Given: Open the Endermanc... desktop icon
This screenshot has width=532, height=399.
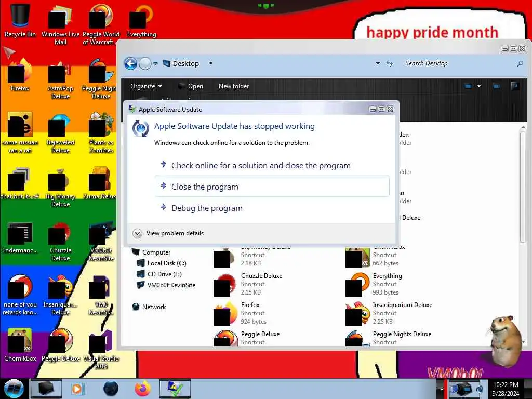Looking at the screenshot, I should pos(20,237).
